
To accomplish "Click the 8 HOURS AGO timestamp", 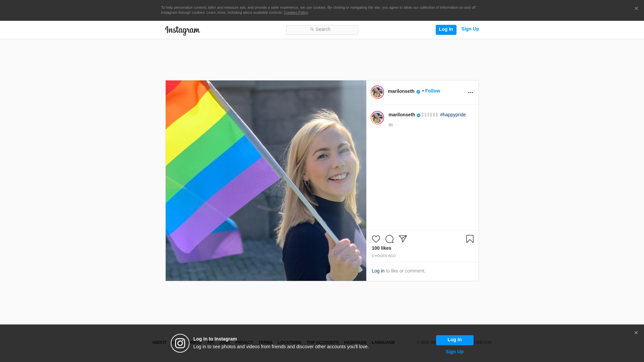I will (383, 256).
